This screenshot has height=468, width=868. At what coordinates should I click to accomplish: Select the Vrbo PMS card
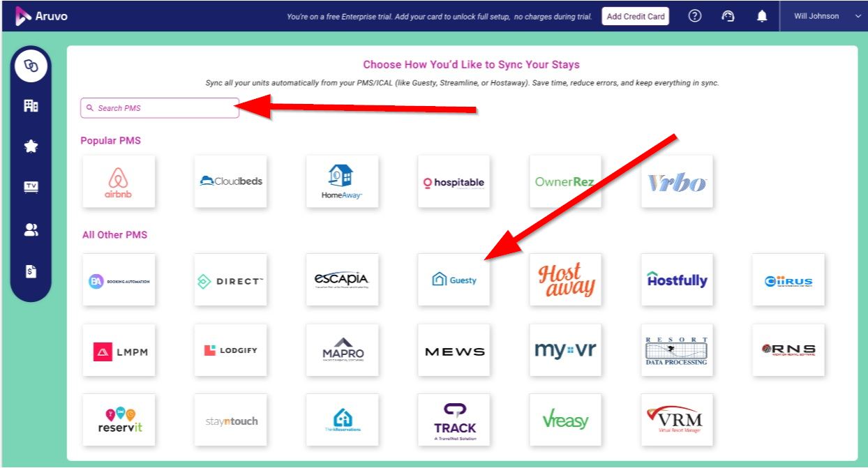pos(677,181)
